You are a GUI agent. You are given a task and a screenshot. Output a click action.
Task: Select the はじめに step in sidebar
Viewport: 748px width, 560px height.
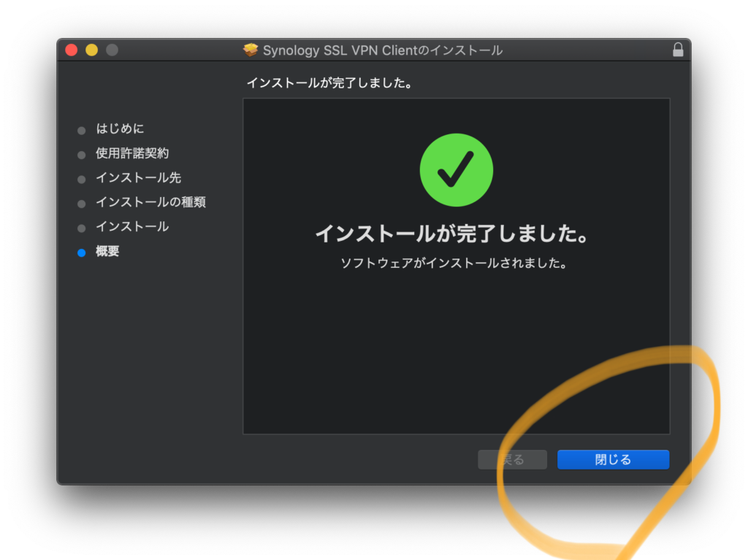tap(120, 129)
